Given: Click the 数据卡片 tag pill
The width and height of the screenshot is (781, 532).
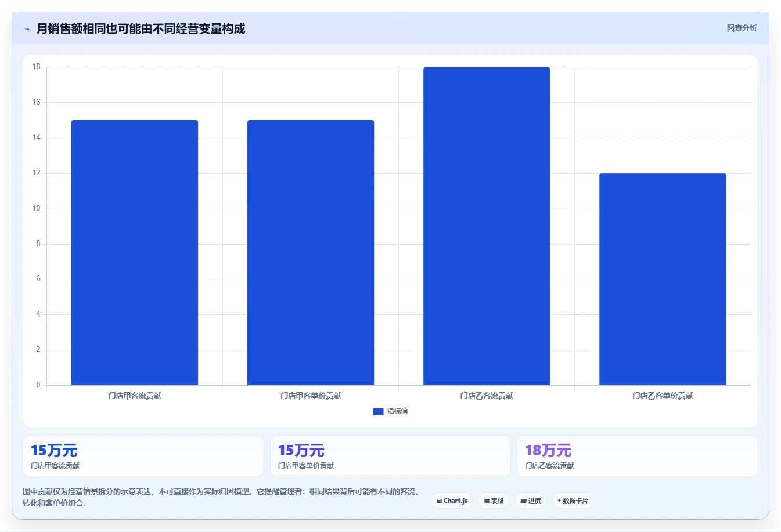Looking at the screenshot, I should [x=573, y=501].
